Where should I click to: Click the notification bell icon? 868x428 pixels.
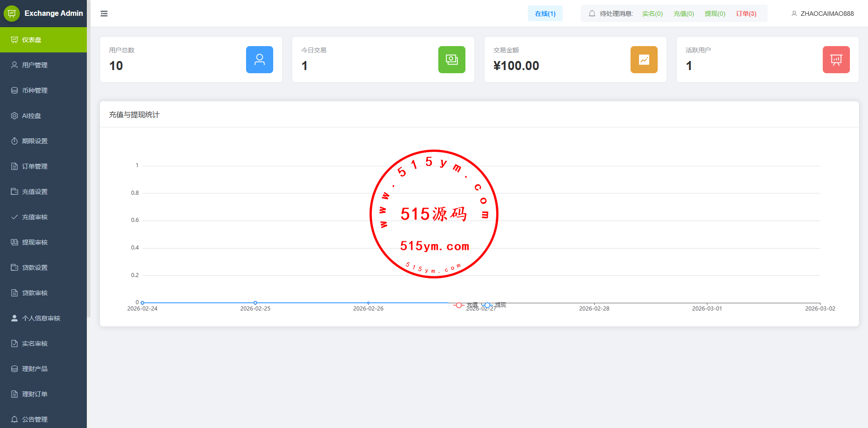click(592, 14)
